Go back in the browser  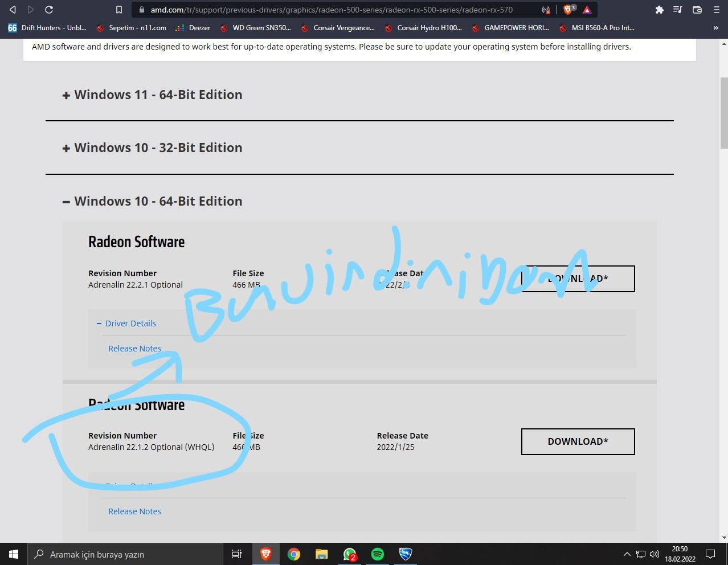[x=13, y=10]
